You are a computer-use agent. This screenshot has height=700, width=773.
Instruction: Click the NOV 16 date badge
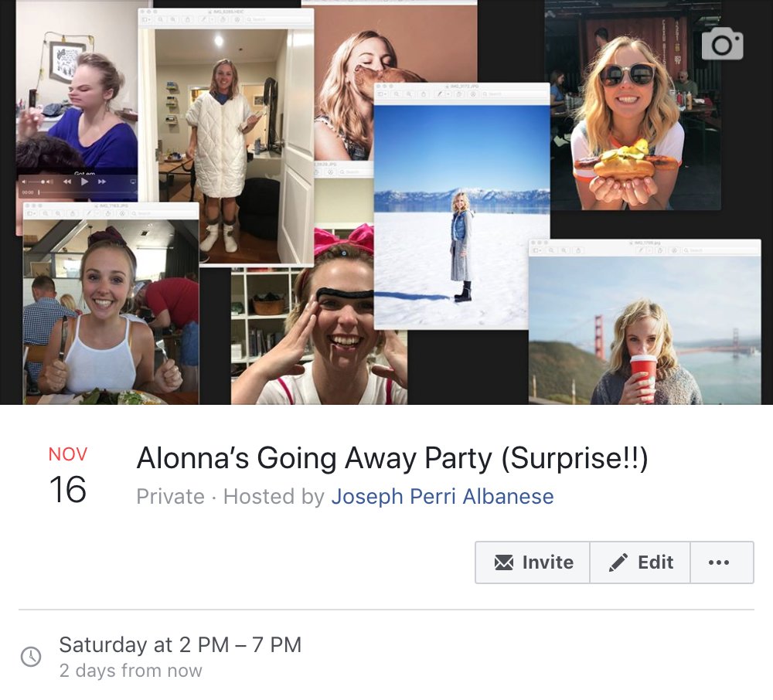67,476
